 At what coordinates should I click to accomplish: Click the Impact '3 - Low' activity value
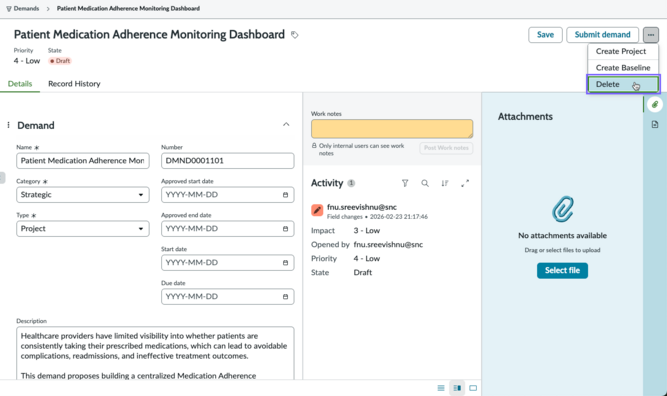pyautogui.click(x=367, y=231)
